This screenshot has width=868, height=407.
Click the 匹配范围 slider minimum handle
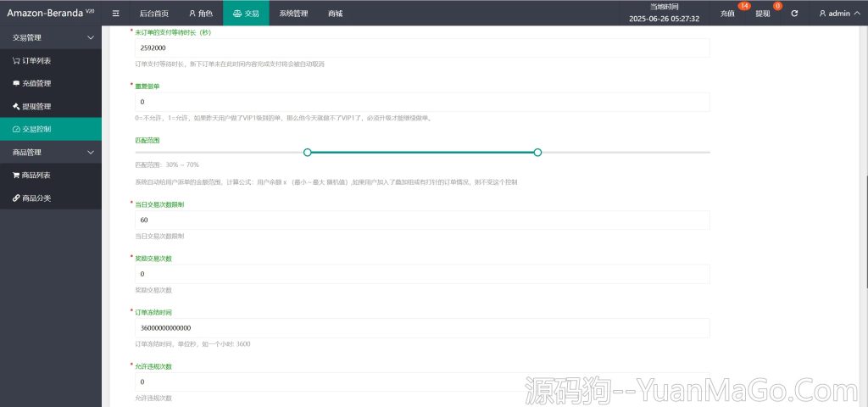308,153
